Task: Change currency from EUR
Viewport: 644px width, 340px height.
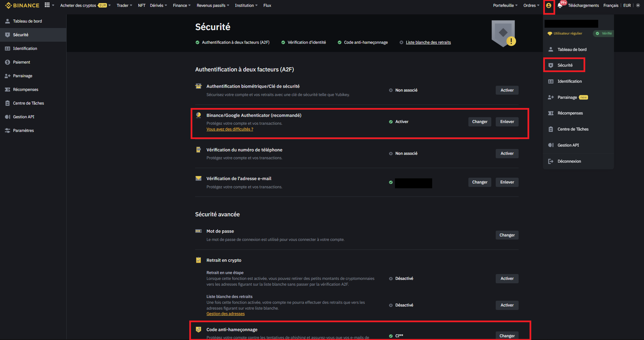Action: [627, 5]
